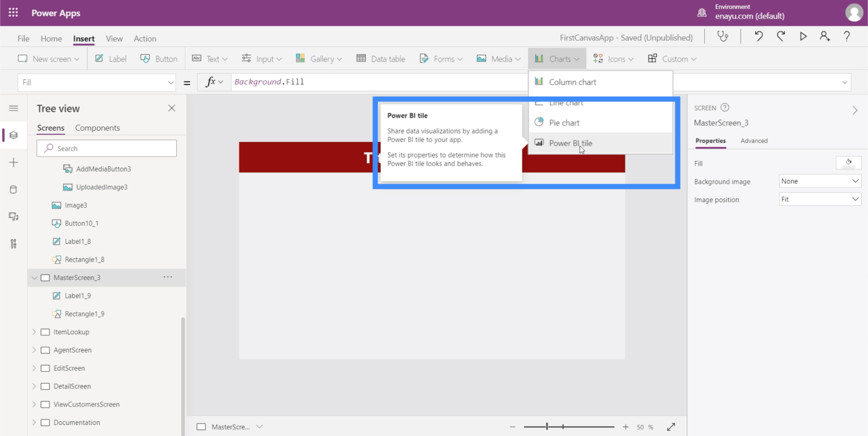868x436 pixels.
Task: Switch to the Action tab
Action: click(145, 38)
